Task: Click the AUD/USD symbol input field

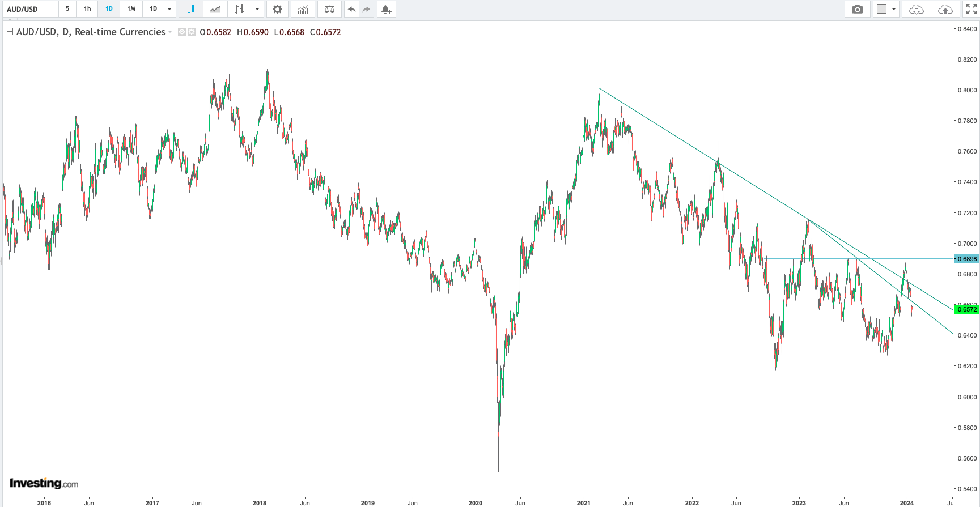Action: point(29,9)
